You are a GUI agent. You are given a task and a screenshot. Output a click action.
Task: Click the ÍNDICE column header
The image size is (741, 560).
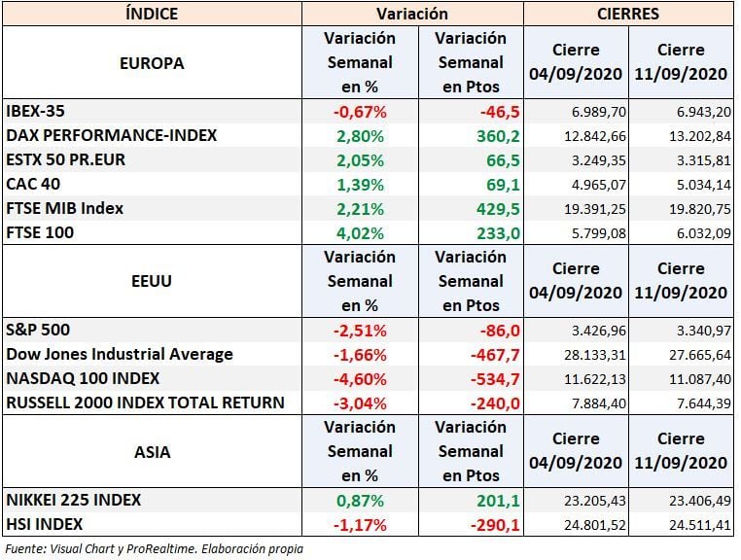tap(152, 14)
